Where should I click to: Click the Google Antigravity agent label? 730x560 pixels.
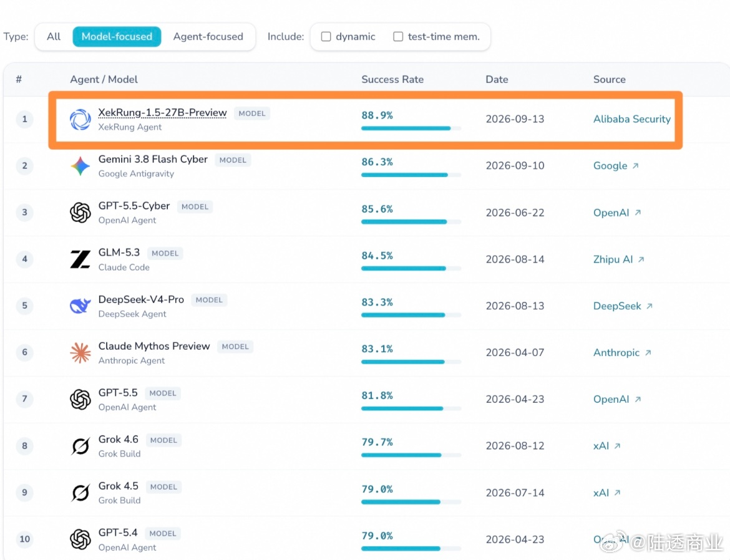(136, 173)
